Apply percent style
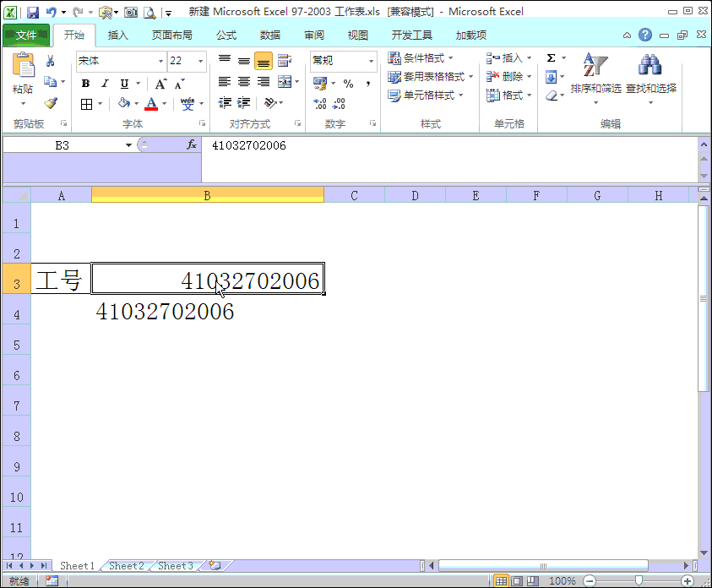 [348, 84]
